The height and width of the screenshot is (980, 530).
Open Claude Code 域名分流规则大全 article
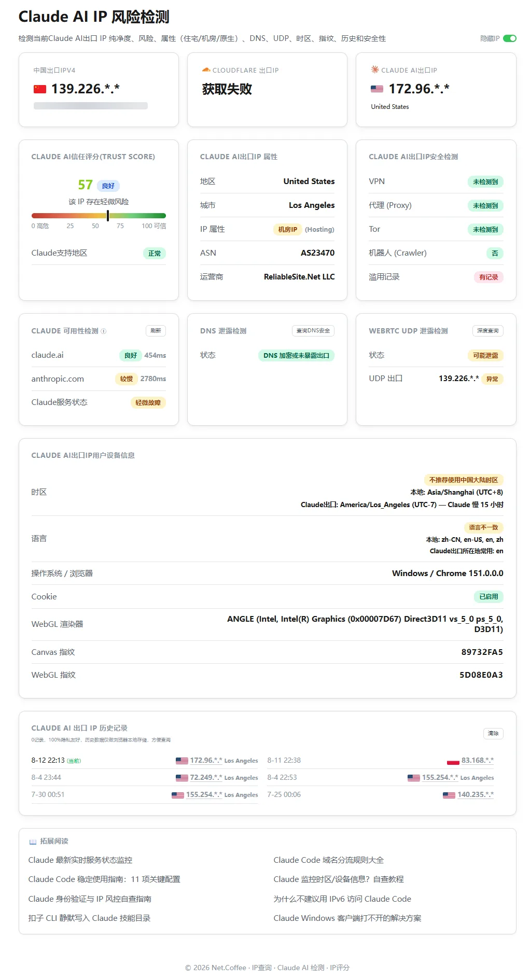[x=328, y=860]
